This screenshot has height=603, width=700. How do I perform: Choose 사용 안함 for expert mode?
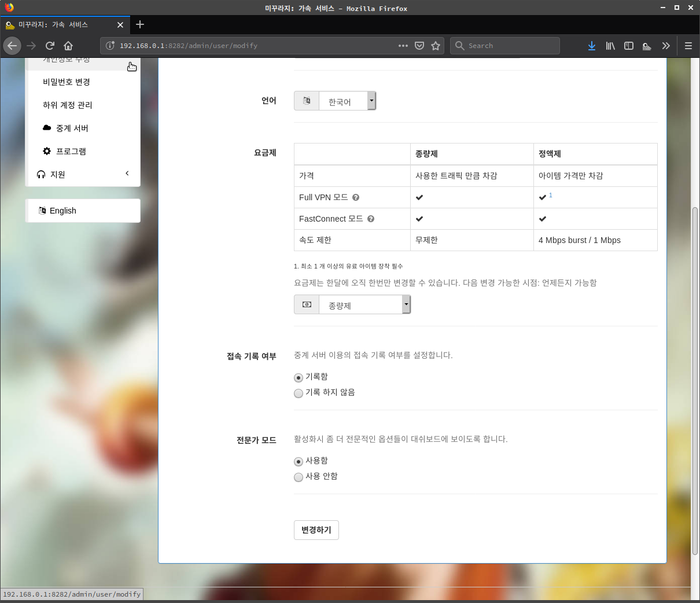299,477
